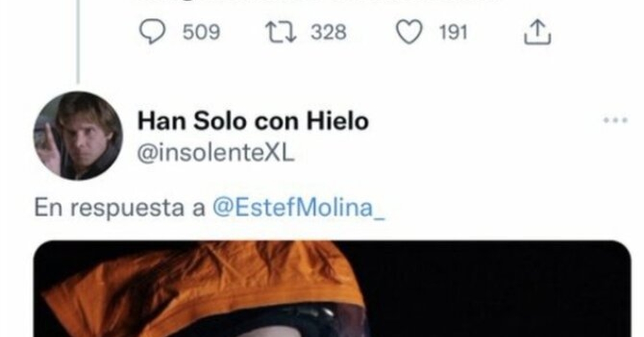Like the tweet with the heart icon
Screen dimensions: 644x337
click(409, 33)
